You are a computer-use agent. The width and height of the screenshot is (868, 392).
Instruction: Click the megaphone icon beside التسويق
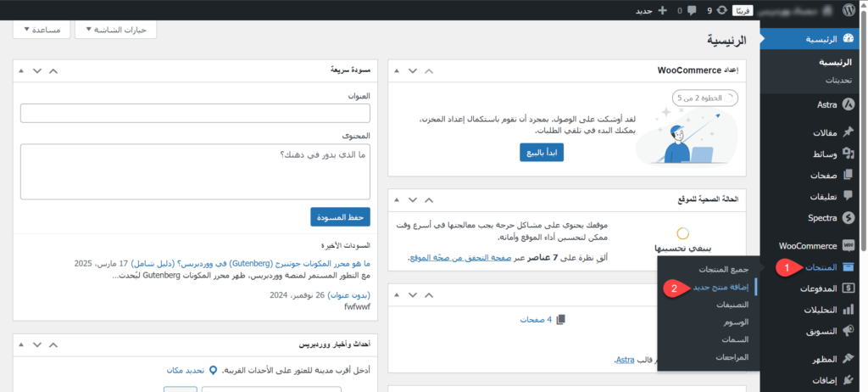coord(848,331)
